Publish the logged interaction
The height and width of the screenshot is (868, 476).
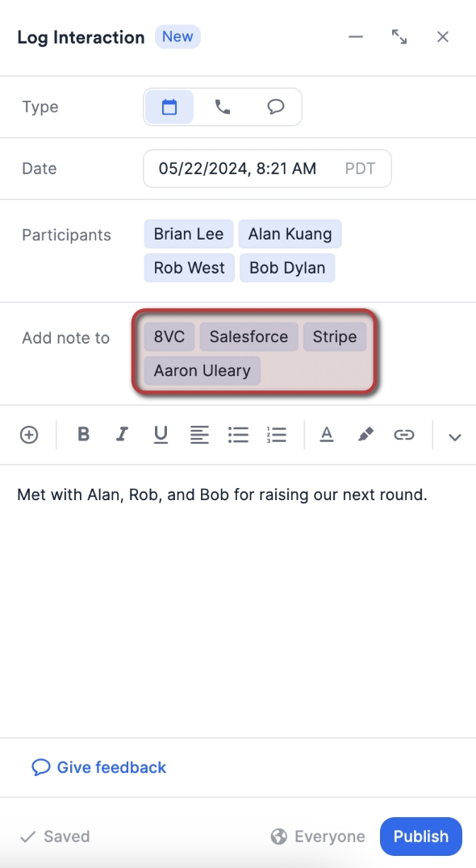tap(420, 837)
